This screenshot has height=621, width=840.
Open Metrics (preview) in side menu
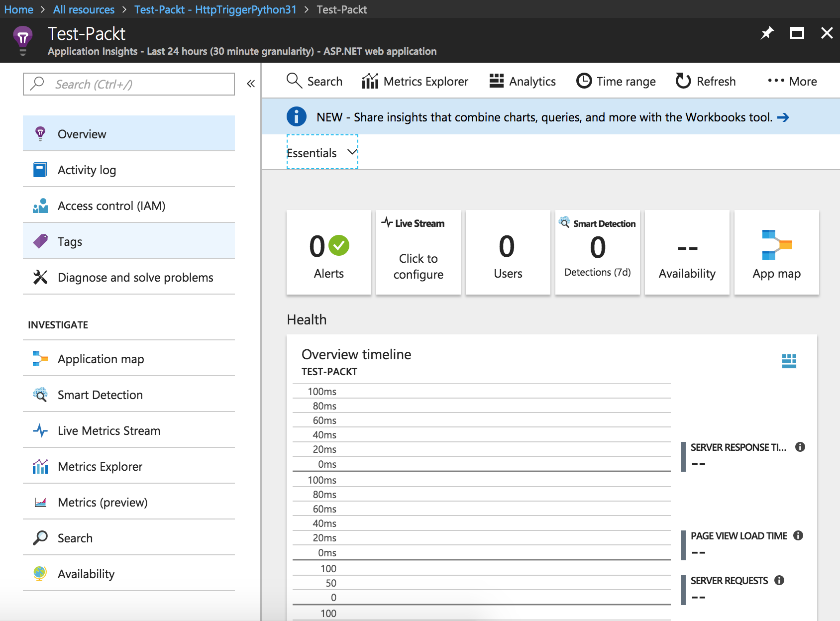tap(129, 502)
